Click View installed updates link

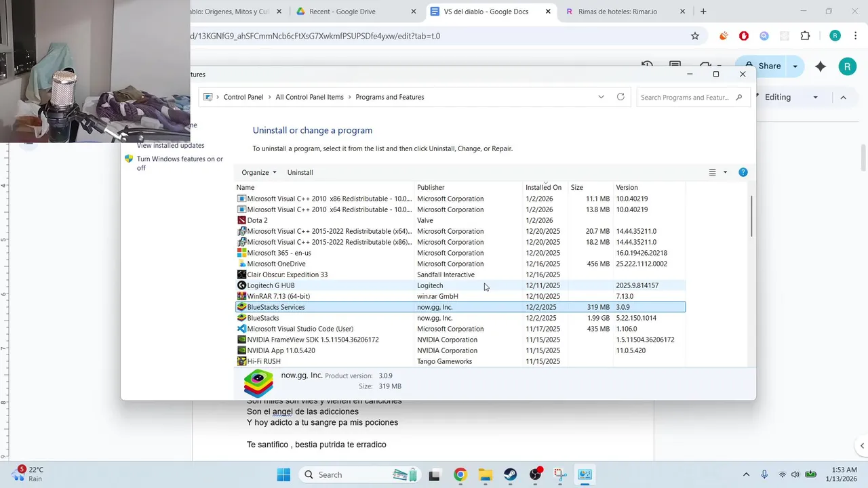[170, 145]
